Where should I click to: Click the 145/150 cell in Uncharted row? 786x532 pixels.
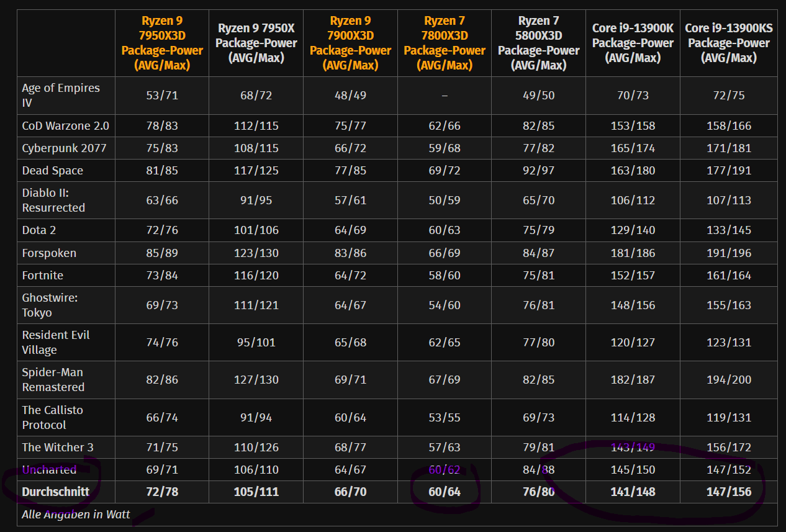633,469
